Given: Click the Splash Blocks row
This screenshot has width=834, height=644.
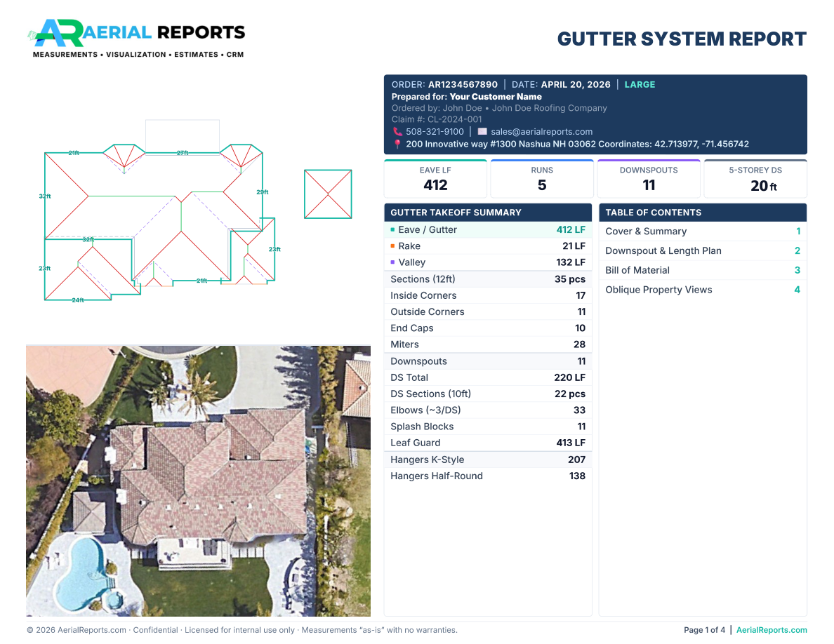Looking at the screenshot, I should tap(488, 427).
